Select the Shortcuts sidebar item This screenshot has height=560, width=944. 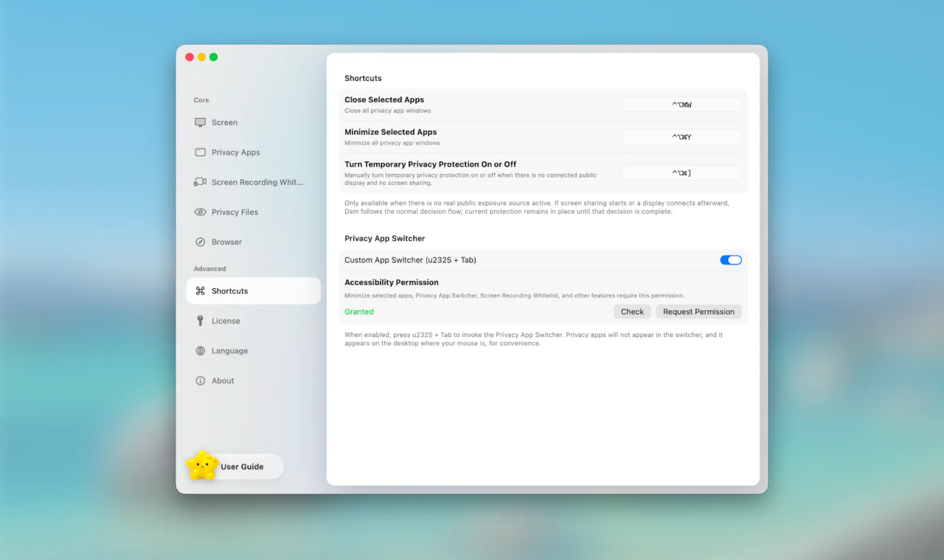[x=254, y=291]
